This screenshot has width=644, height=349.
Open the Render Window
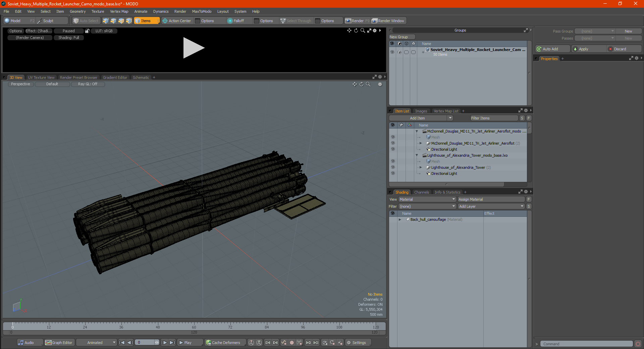coord(388,21)
